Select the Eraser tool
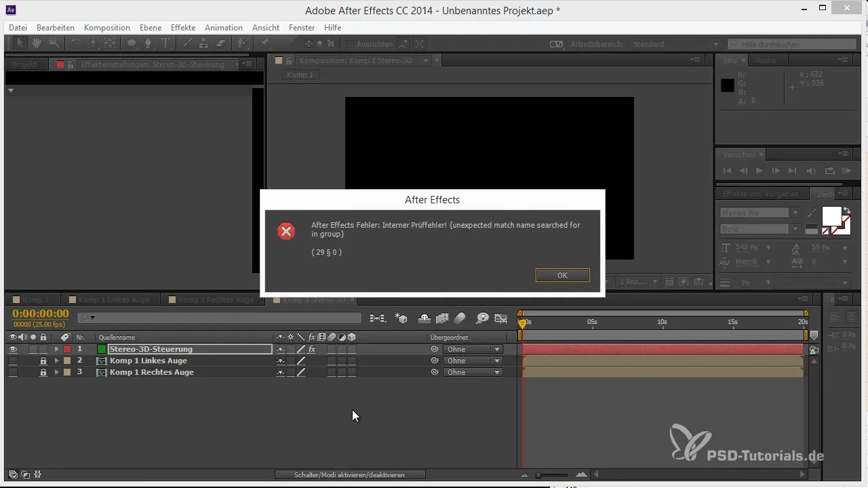 tap(220, 43)
